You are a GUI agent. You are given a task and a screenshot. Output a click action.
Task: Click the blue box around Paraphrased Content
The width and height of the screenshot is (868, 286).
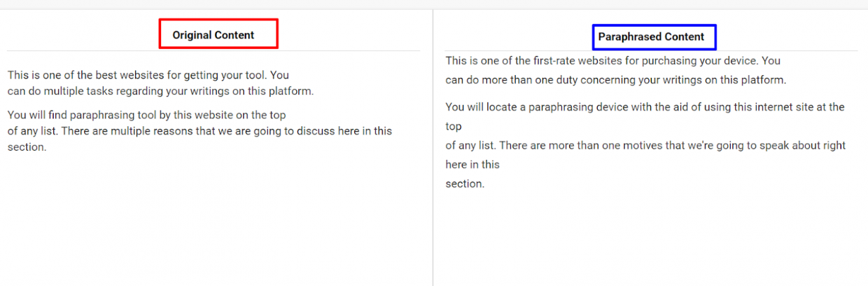click(x=654, y=36)
